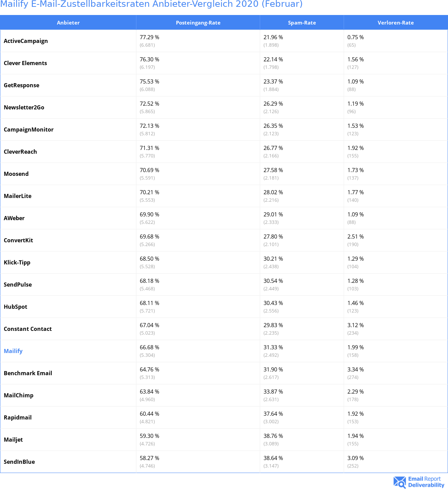Select the Benchmark Email provider name
Viewport: 448px width, 489px height.
28,373
